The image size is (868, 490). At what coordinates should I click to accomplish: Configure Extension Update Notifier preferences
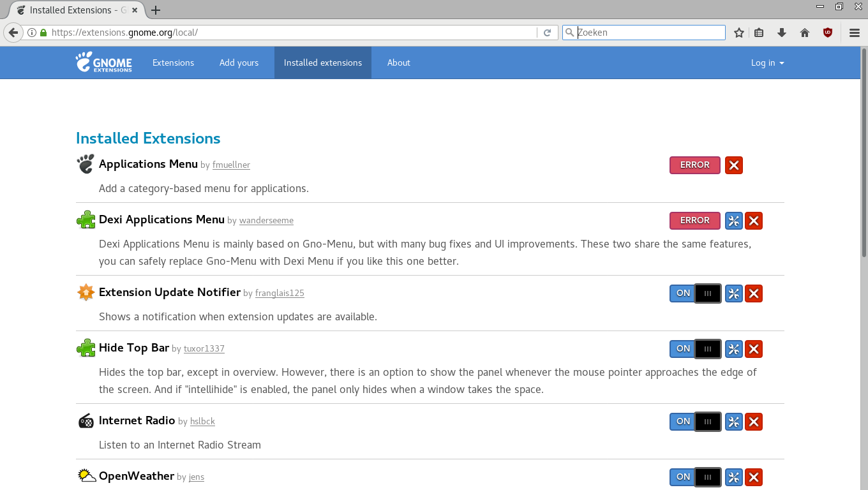click(734, 293)
